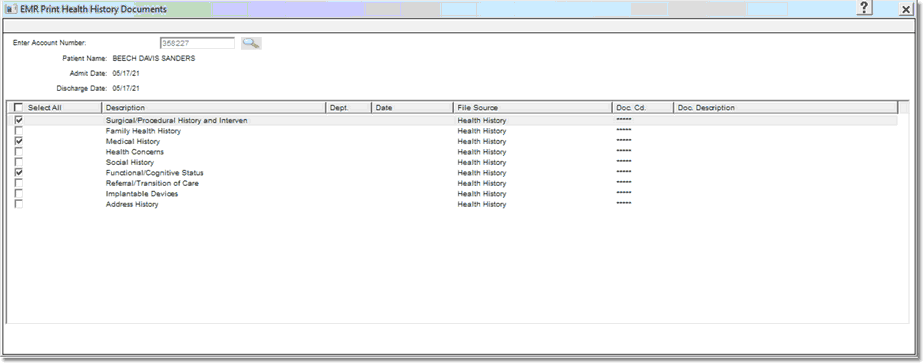The height and width of the screenshot is (364, 924).
Task: Tick the Implantable Devices checkbox
Action: coord(19,194)
